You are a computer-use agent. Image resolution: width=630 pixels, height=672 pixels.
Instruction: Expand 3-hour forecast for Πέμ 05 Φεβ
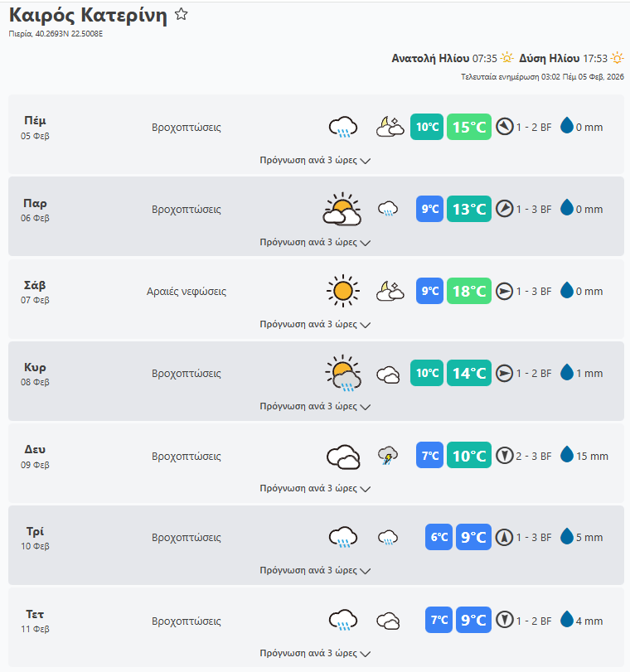pos(315,161)
